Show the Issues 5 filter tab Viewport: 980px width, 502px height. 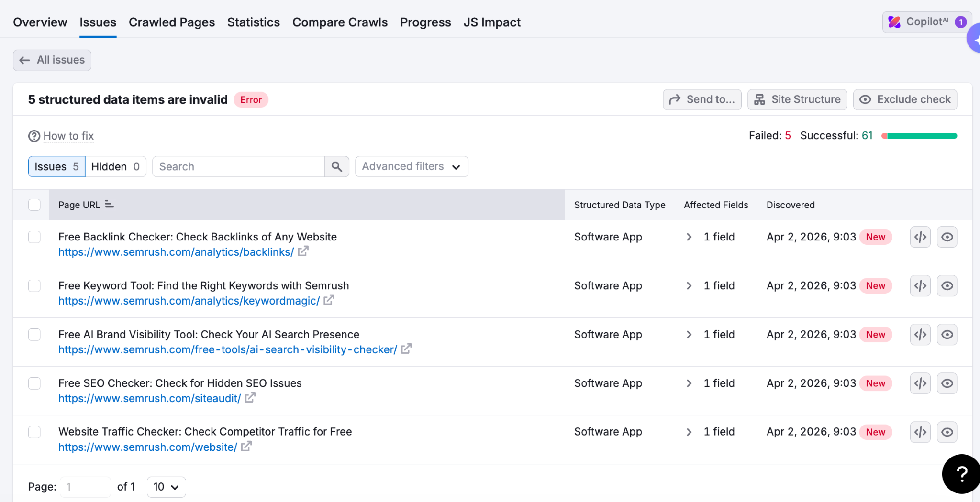click(56, 166)
